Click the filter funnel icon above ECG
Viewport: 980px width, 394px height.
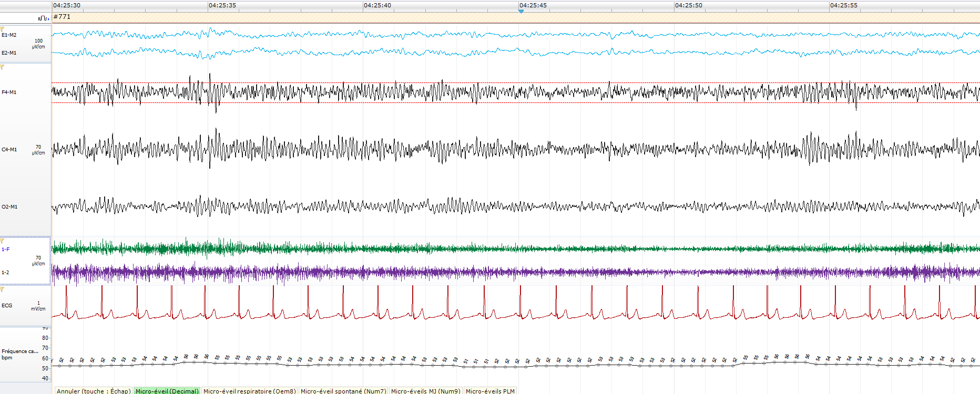click(3, 289)
